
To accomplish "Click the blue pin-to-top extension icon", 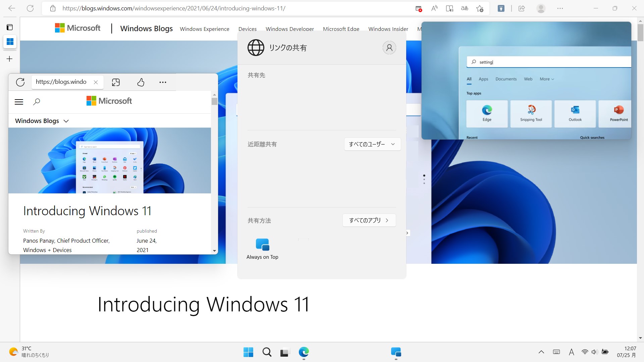I will [x=501, y=8].
